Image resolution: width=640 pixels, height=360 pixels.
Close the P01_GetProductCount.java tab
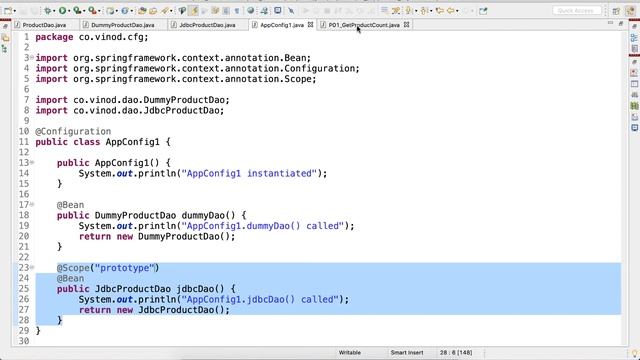pyautogui.click(x=407, y=24)
